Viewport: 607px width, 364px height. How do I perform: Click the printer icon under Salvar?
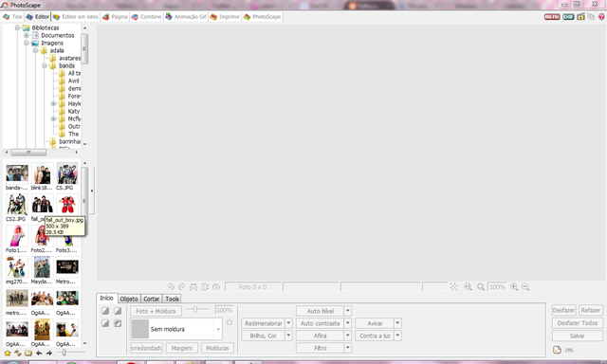(569, 350)
